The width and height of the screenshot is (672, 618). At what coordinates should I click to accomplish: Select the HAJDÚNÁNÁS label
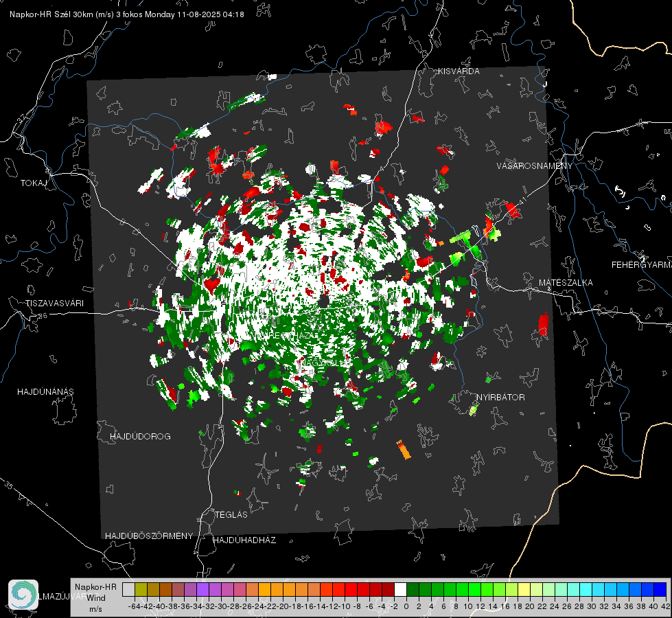click(x=45, y=391)
